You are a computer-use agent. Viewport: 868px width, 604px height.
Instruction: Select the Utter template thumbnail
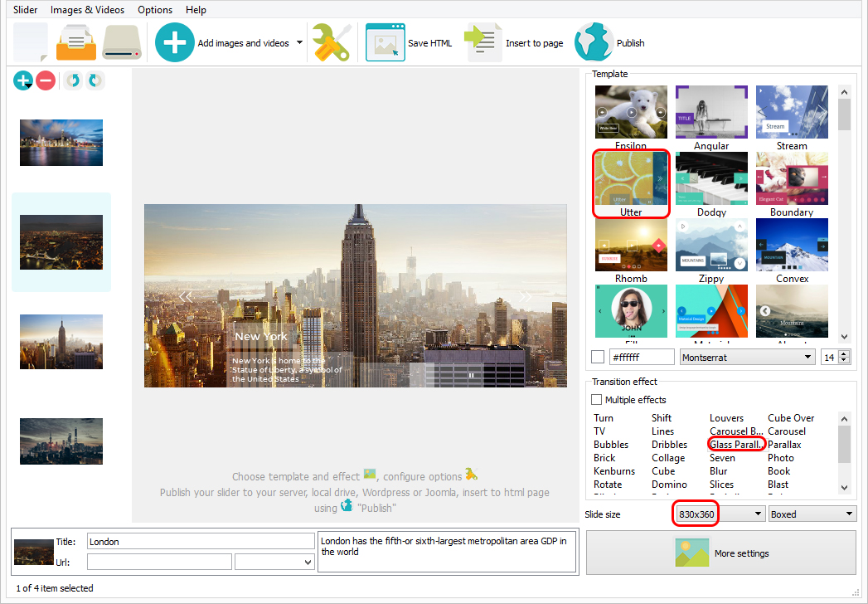tap(631, 178)
